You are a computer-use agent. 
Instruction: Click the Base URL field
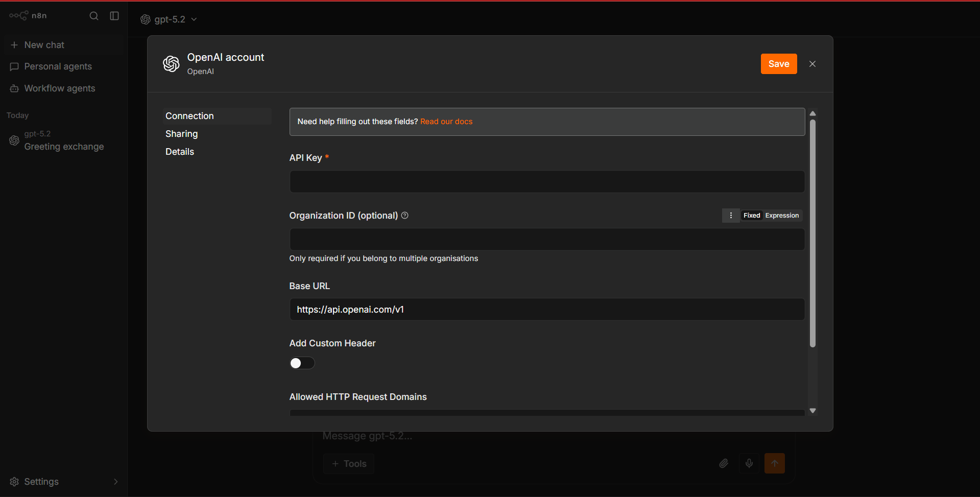tap(547, 310)
